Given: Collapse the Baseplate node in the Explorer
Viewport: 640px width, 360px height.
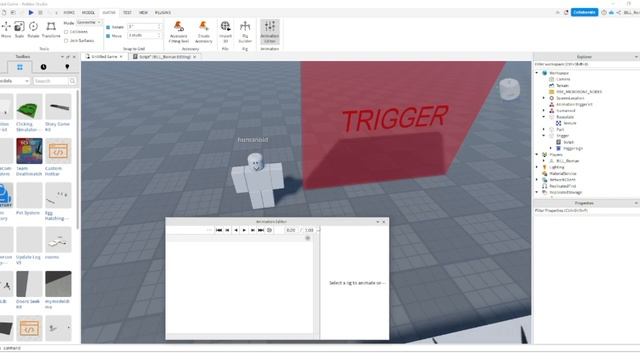Looking at the screenshot, I should point(544,117).
